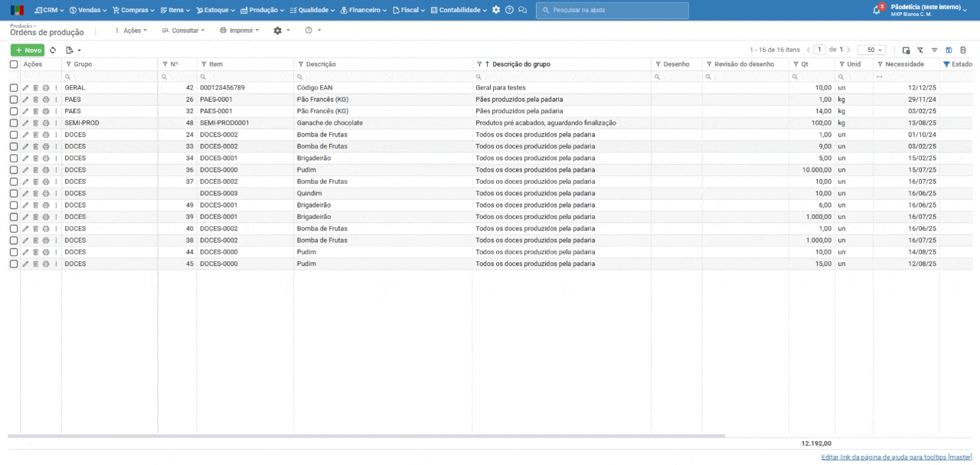Save grid layout with blue disk icon
This screenshot has height=465, width=980.
click(x=949, y=50)
